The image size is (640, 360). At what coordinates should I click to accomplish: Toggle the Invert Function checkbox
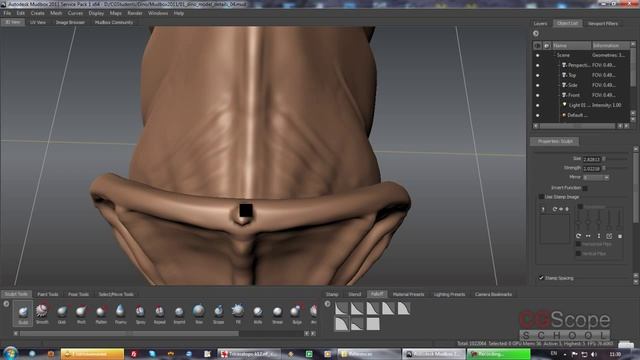(x=585, y=188)
